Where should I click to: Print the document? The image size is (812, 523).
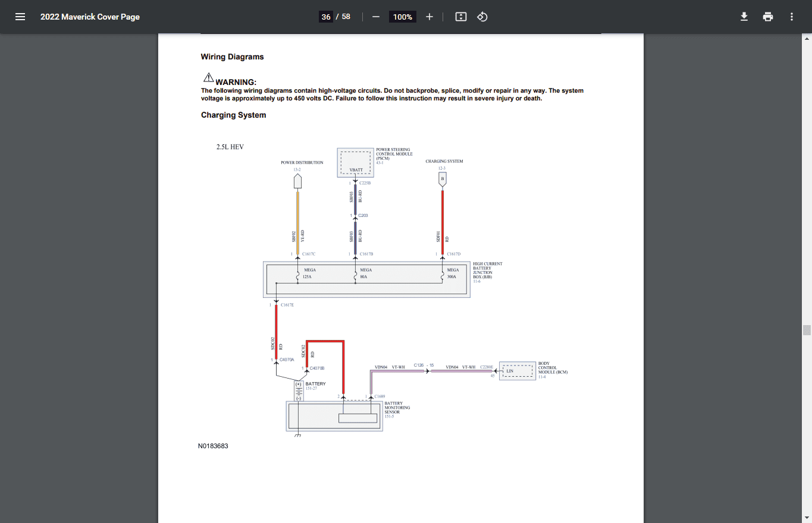[768, 17]
